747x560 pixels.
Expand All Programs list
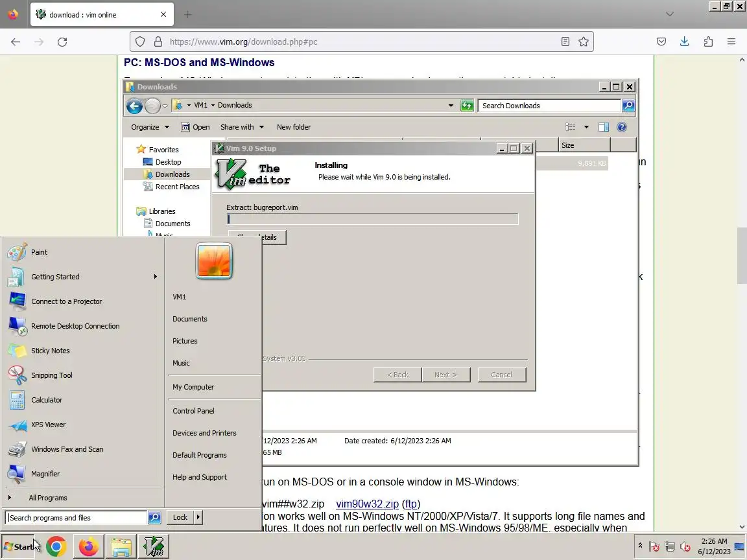47,498
